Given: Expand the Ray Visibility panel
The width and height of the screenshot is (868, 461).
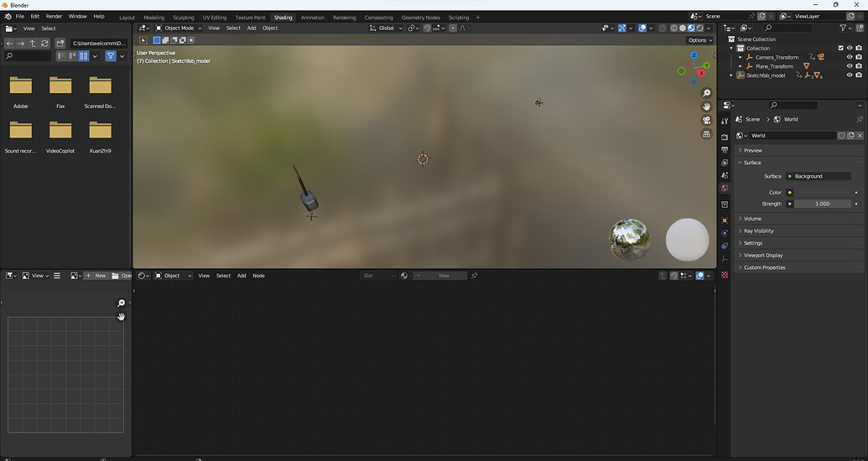Looking at the screenshot, I should [x=798, y=230].
